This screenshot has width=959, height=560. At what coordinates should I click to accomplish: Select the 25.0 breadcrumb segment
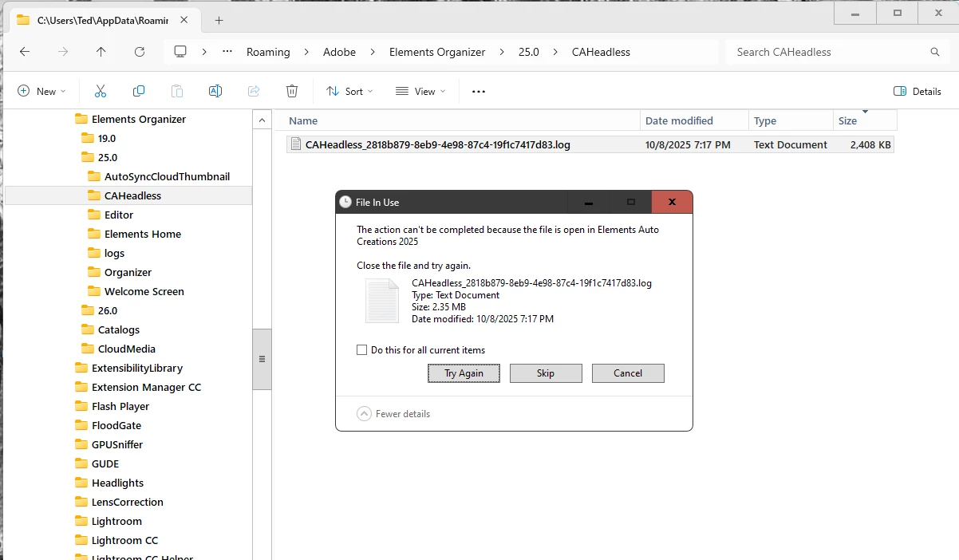529,52
